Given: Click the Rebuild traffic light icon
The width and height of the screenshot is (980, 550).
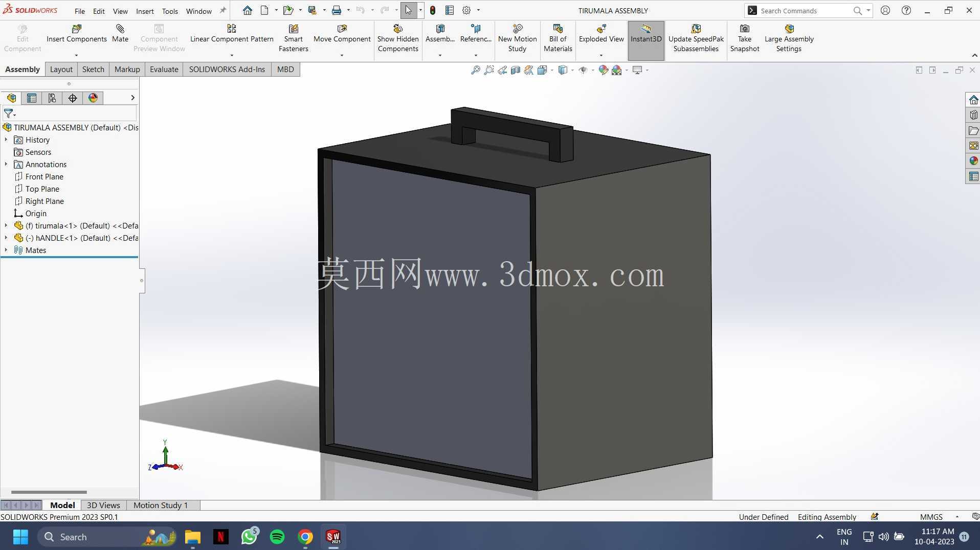Looking at the screenshot, I should (433, 10).
